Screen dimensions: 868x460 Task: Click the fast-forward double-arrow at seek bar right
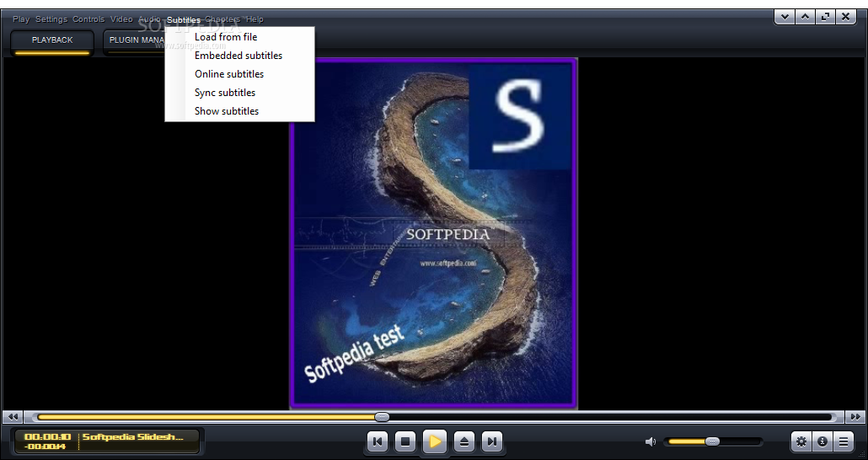[855, 417]
